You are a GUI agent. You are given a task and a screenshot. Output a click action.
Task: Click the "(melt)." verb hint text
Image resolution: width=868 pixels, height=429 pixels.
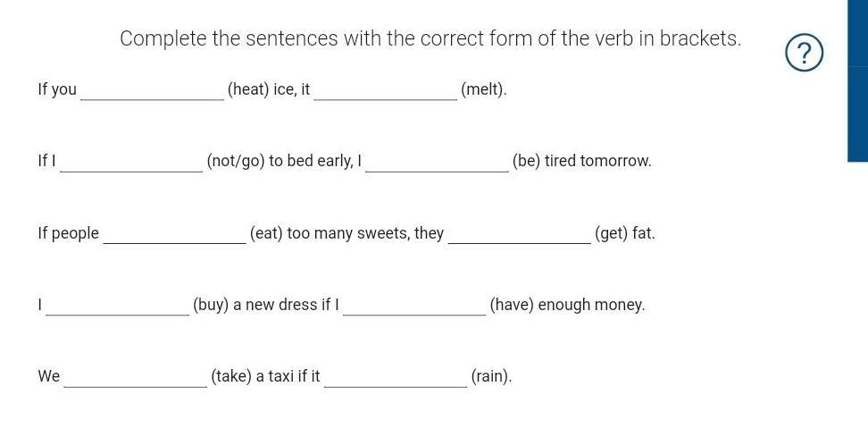484,89
